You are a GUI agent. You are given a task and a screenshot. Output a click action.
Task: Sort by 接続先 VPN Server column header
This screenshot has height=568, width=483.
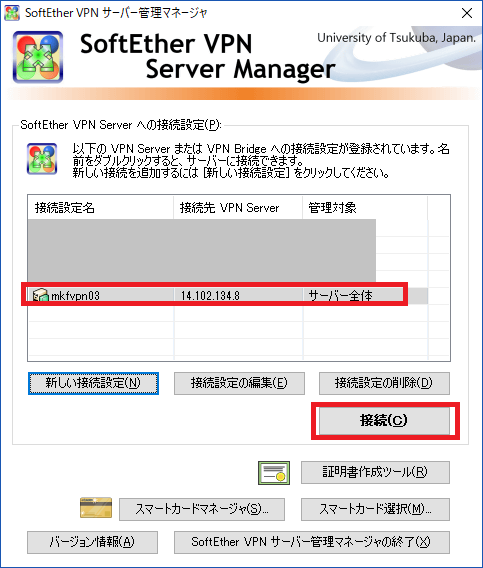point(238,208)
